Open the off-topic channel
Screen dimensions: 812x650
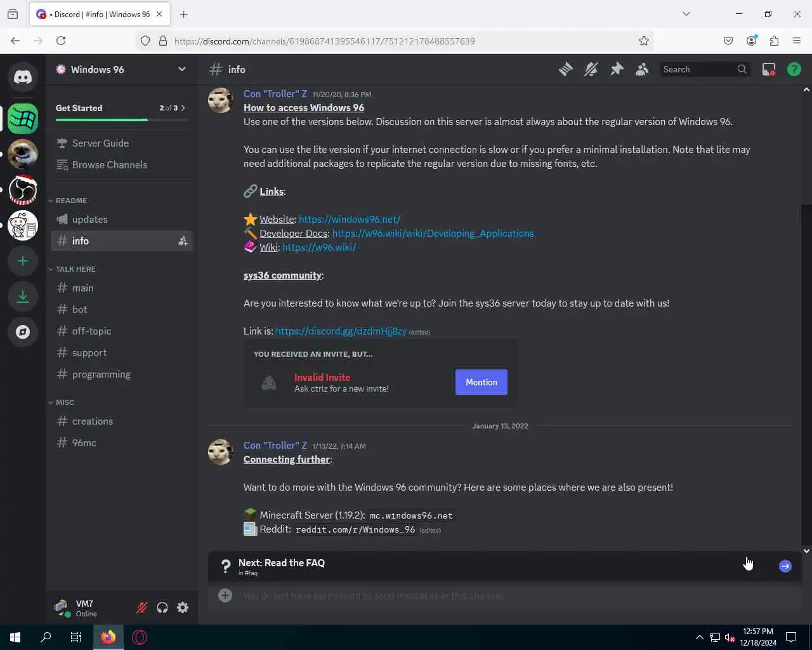pos(122,331)
